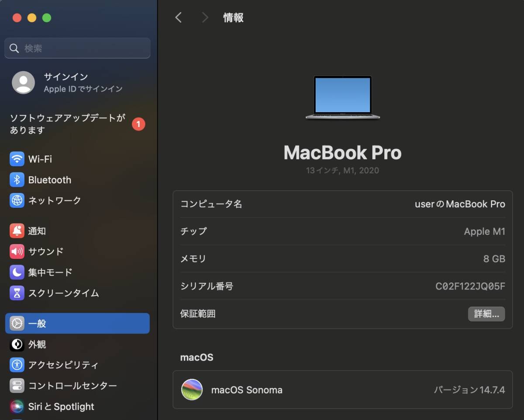Go forward with the right chevron
Image resolution: width=524 pixels, height=420 pixels.
coord(205,17)
